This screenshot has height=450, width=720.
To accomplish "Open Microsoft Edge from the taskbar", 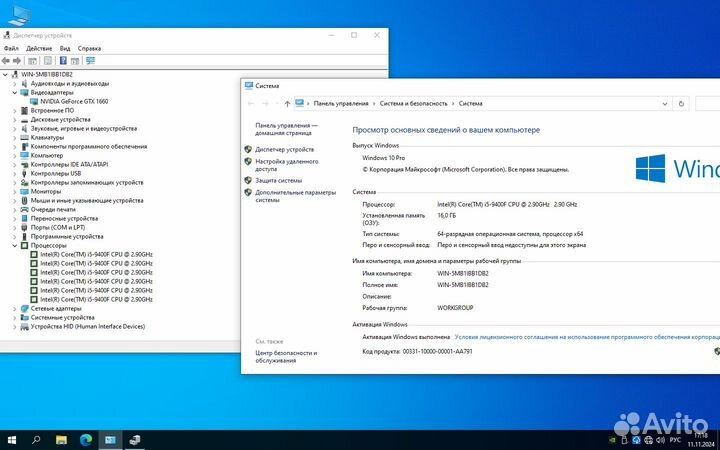I will click(x=86, y=440).
